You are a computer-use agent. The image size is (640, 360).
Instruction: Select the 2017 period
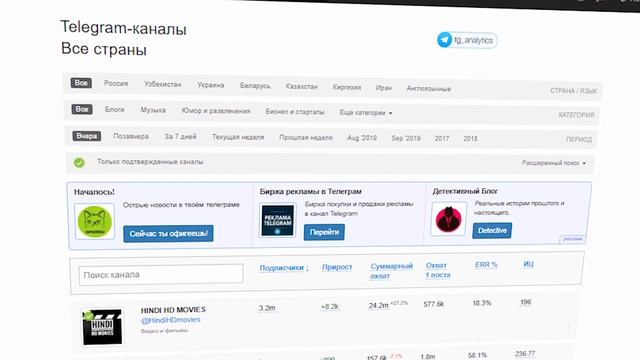point(442,139)
